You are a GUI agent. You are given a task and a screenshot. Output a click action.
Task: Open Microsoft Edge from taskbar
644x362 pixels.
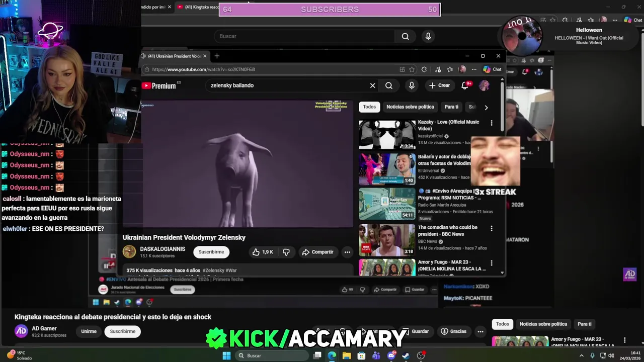332,355
